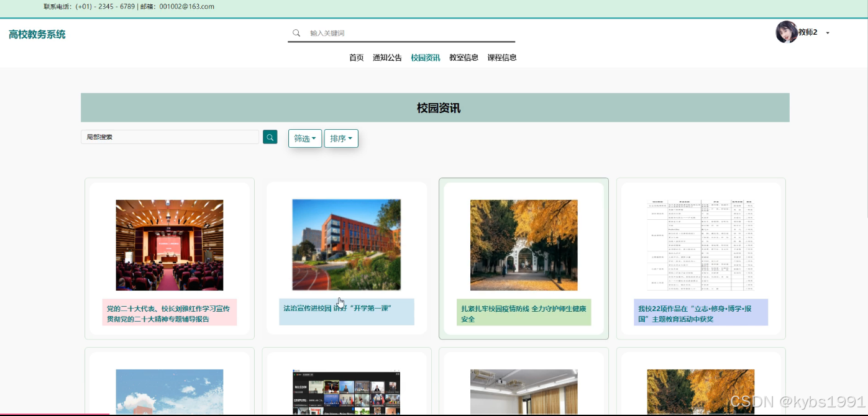
Task: Open the conference hall news thumbnail
Action: tap(170, 245)
